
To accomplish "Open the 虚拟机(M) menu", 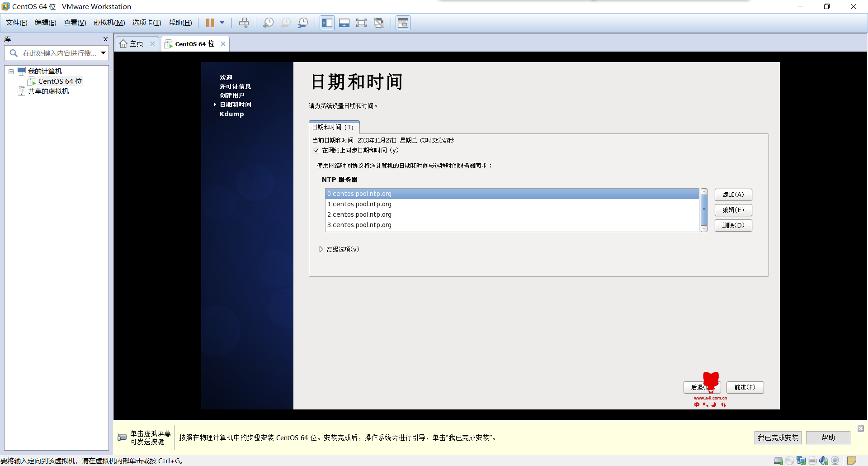I will (109, 23).
